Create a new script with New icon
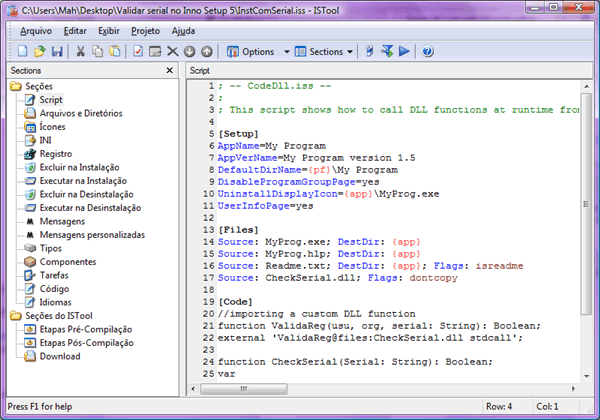600x420 pixels. (23, 51)
